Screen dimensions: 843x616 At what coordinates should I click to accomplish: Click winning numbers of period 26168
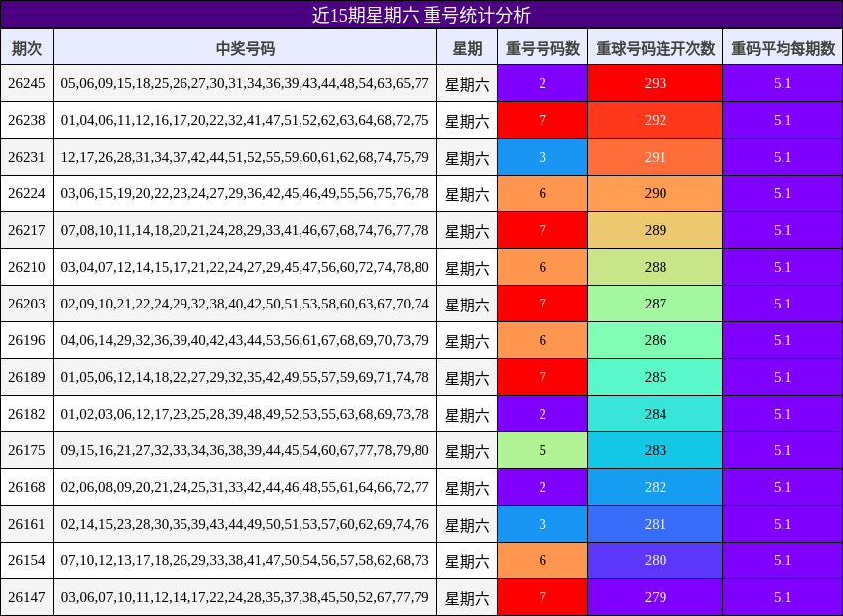245,487
